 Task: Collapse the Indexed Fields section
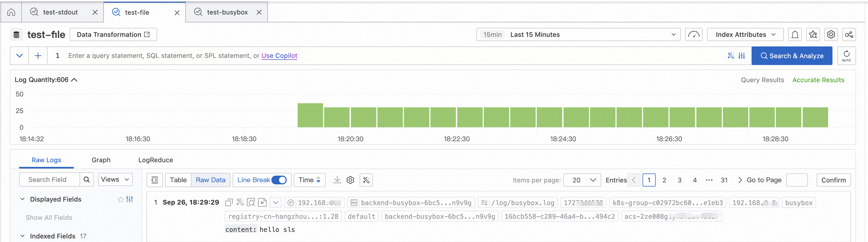point(23,236)
